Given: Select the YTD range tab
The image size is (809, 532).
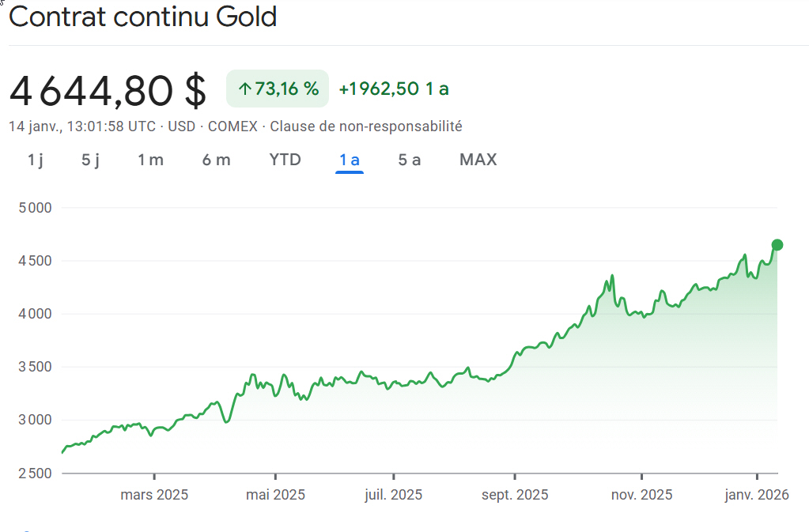Looking at the screenshot, I should click(285, 160).
